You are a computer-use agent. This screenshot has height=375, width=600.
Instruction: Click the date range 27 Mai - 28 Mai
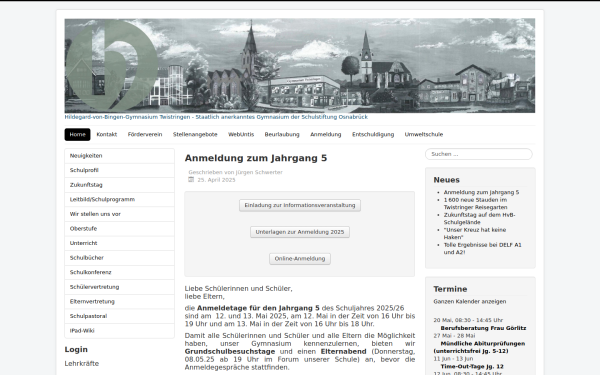[454, 336]
